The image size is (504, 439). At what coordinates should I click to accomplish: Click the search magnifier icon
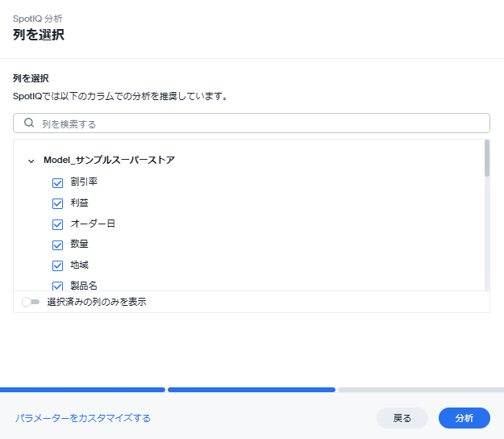(29, 123)
